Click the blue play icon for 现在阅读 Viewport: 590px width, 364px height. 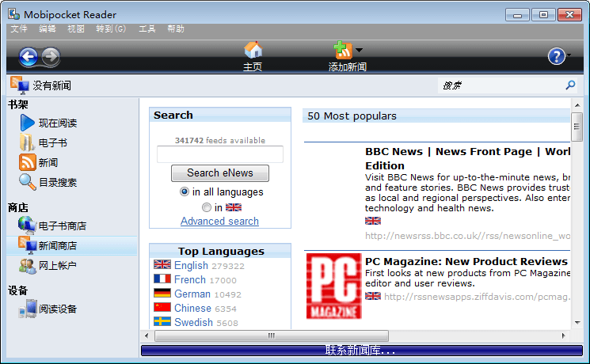pyautogui.click(x=27, y=123)
